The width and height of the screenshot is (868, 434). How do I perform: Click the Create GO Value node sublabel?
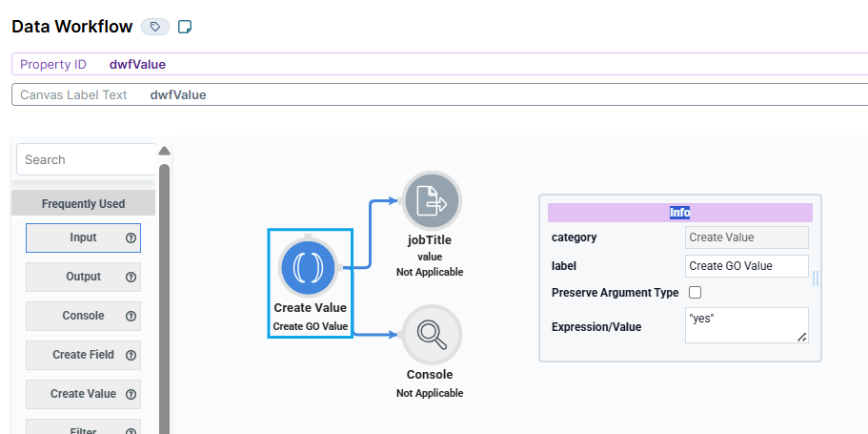click(x=311, y=326)
